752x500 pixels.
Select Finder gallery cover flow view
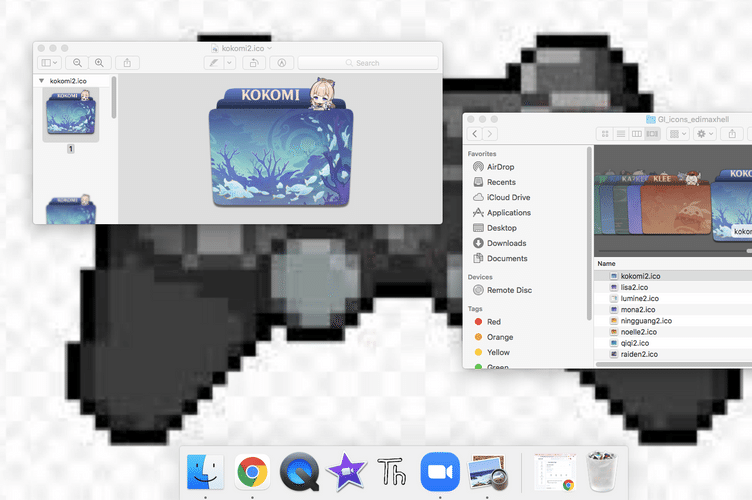(x=653, y=133)
